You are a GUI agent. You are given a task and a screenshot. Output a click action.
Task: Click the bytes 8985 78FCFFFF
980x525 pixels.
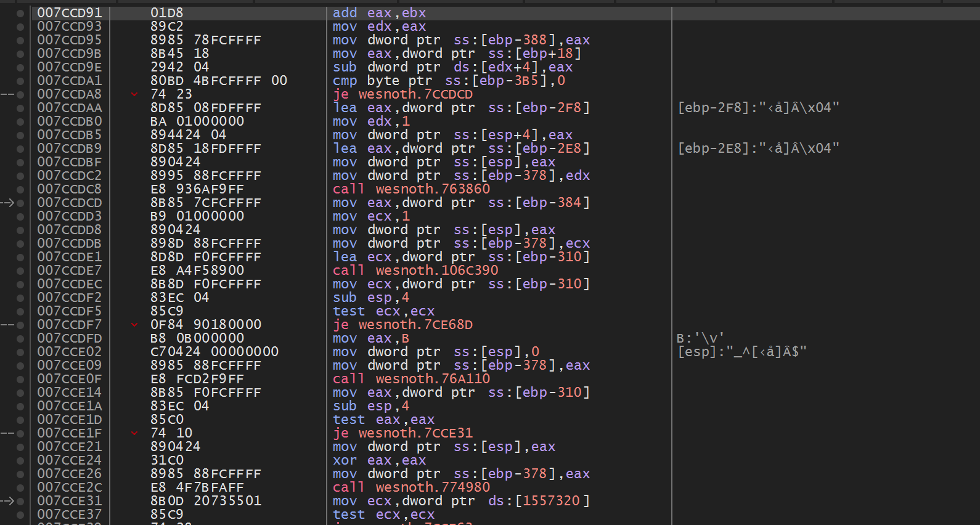click(206, 40)
